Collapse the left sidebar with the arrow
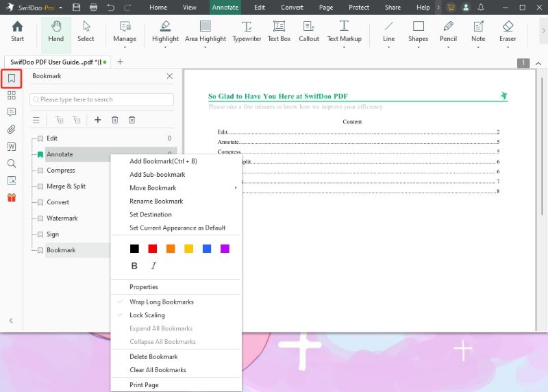The image size is (548, 392). 11,320
